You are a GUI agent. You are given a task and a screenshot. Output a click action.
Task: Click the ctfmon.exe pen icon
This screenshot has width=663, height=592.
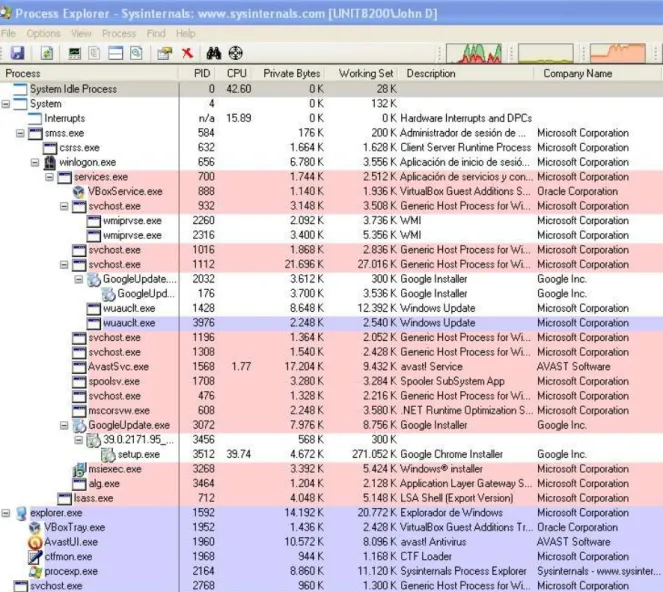(x=35, y=557)
